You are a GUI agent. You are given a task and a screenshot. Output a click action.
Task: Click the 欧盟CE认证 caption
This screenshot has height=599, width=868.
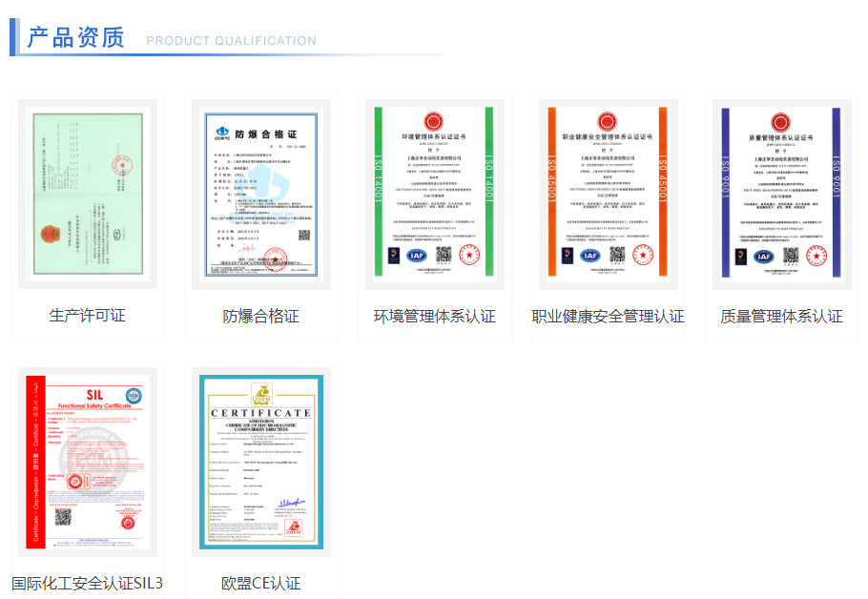click(x=260, y=583)
